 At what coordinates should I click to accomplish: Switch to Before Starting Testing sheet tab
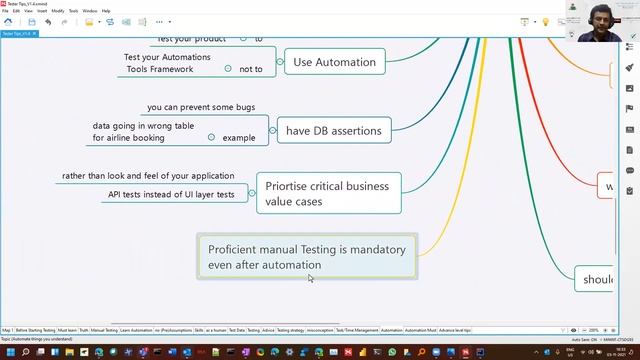pyautogui.click(x=35, y=330)
